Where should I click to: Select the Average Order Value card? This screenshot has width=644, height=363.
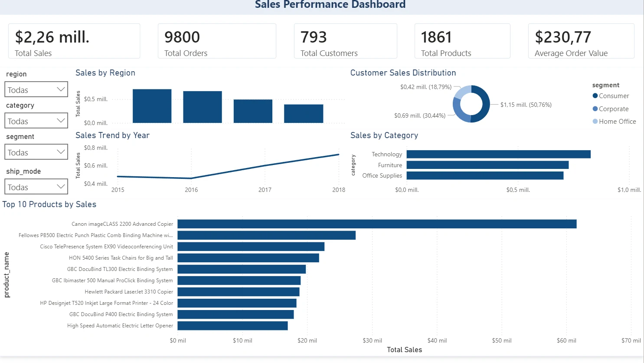(x=581, y=41)
